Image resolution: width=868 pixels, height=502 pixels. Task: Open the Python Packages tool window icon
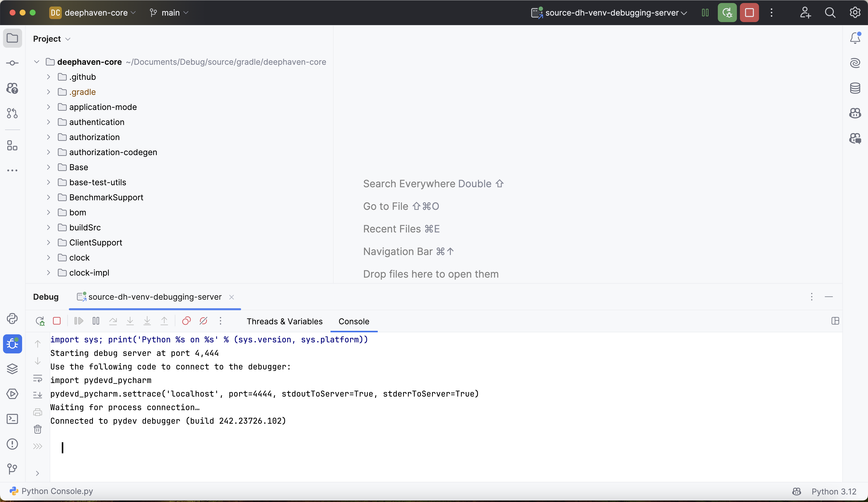(x=12, y=369)
